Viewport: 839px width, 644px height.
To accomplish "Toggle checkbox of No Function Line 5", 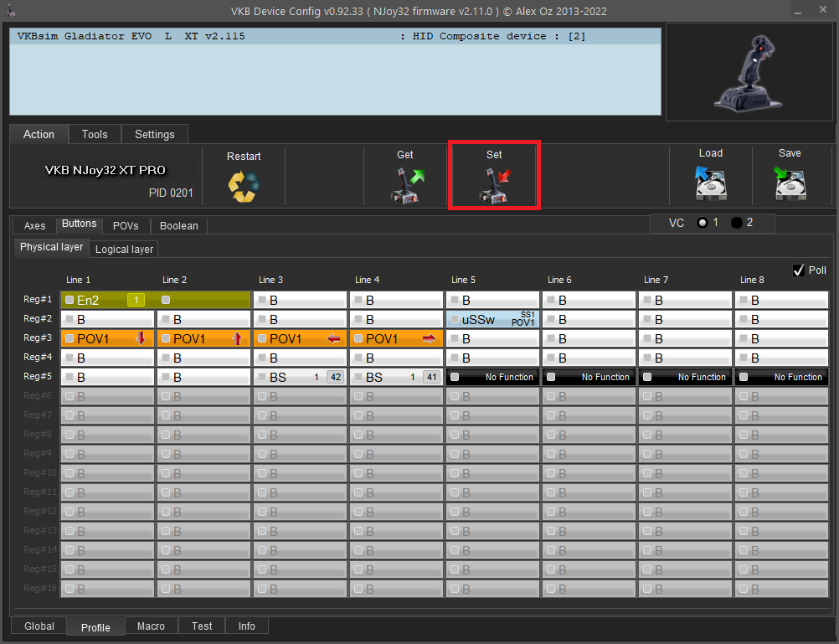I will point(455,377).
